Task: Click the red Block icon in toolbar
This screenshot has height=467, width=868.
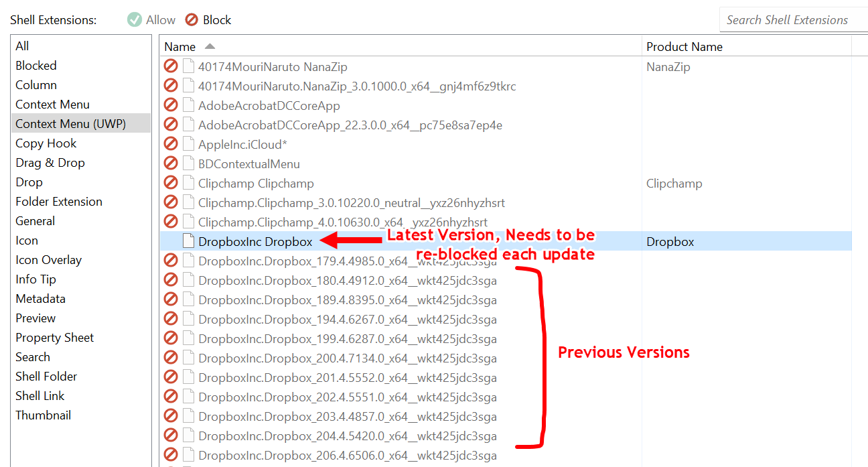Action: tap(192, 20)
